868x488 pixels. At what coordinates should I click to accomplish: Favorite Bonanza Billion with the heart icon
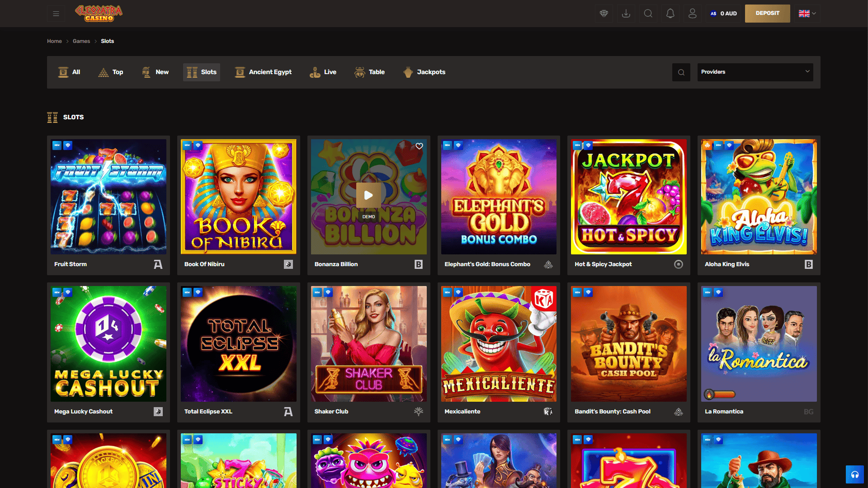[x=419, y=146]
